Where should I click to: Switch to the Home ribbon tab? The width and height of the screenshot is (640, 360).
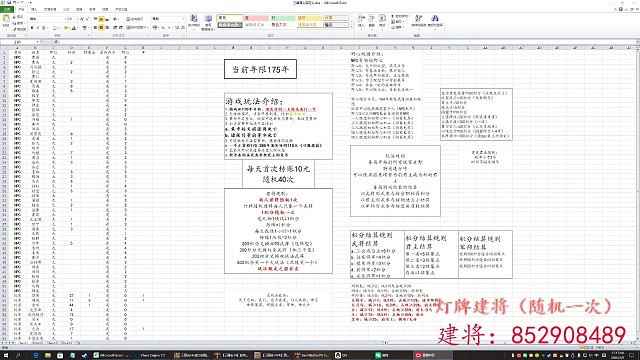pos(21,9)
